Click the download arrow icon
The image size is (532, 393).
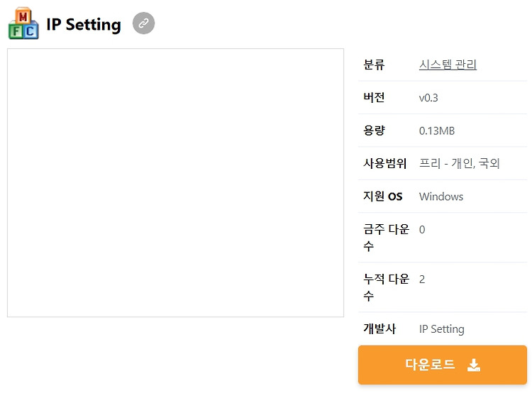[474, 365]
